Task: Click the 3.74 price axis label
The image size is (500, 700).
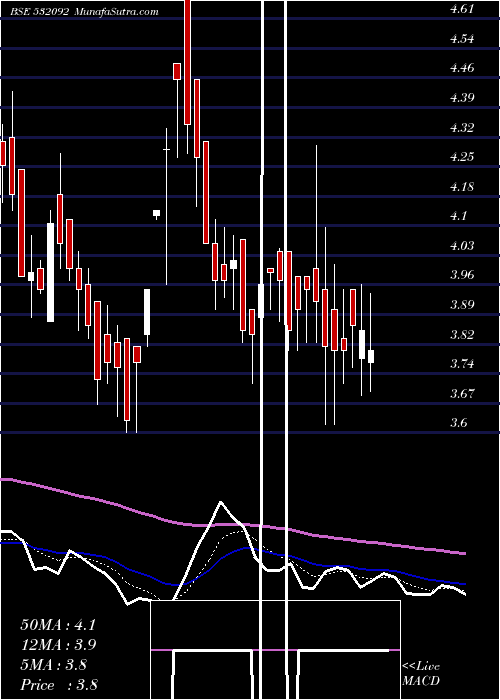Action: click(462, 364)
